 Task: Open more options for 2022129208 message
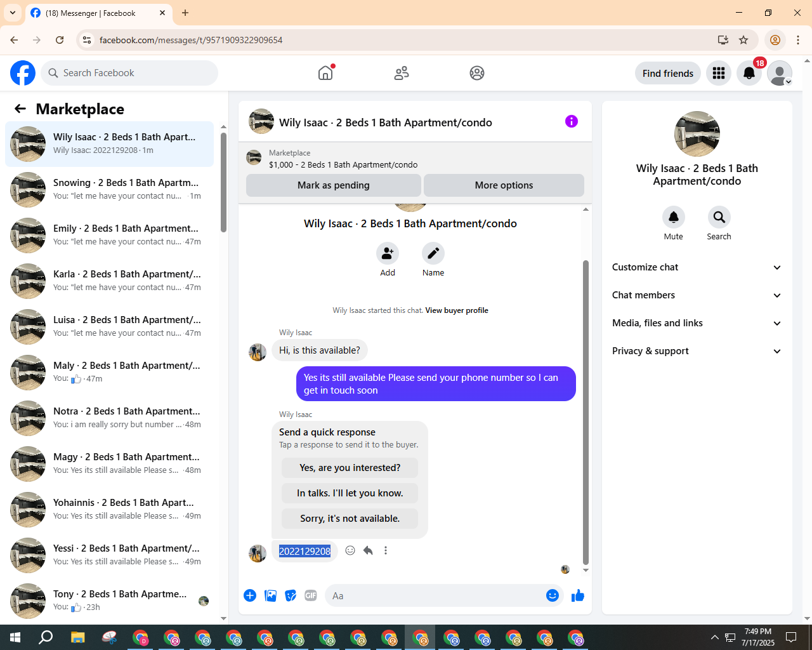click(x=386, y=550)
